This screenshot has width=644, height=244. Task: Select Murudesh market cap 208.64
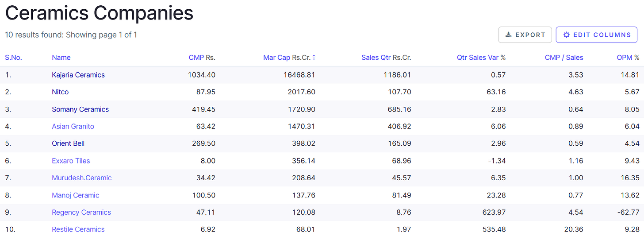click(303, 178)
